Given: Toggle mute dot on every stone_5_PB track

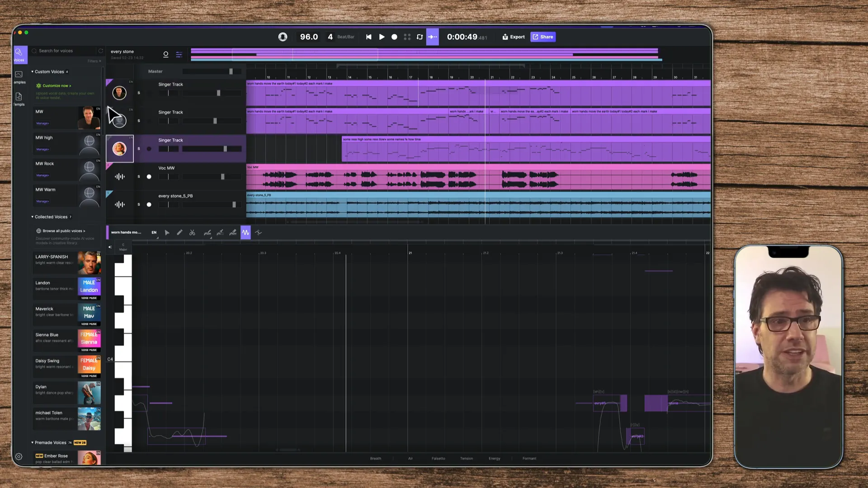Looking at the screenshot, I should tap(149, 205).
